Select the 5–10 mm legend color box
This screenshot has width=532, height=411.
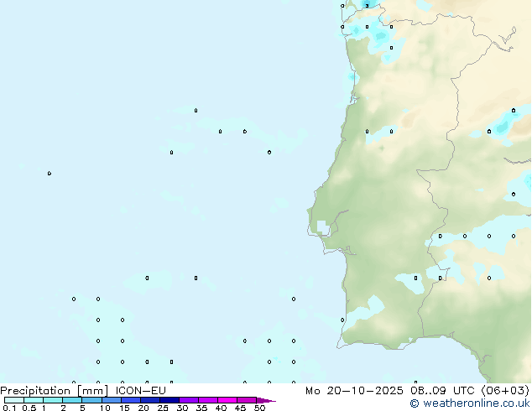point(91,400)
